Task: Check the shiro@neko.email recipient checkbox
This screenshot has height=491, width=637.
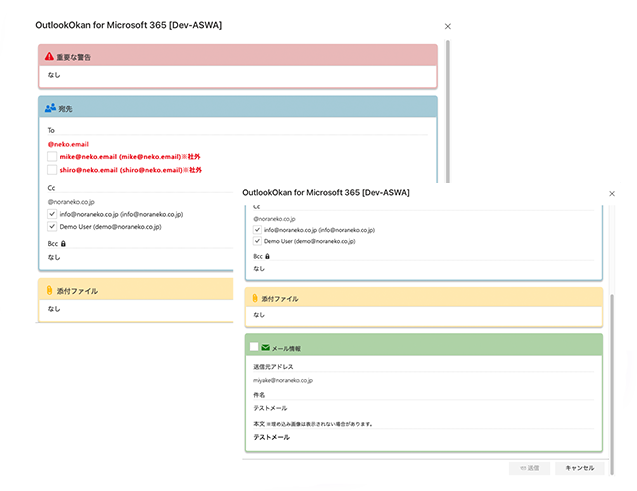Action: [x=52, y=170]
